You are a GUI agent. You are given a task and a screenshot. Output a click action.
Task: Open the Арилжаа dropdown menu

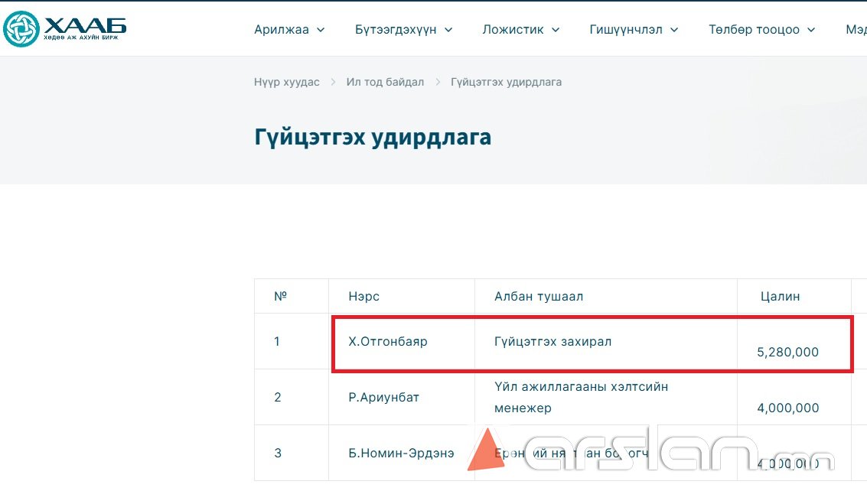(x=288, y=30)
